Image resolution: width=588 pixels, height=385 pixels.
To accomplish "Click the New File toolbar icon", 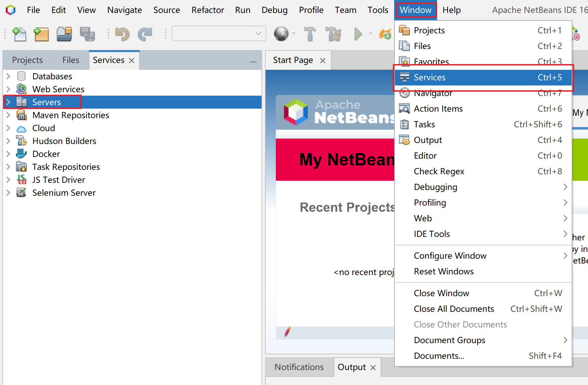I will coord(19,34).
